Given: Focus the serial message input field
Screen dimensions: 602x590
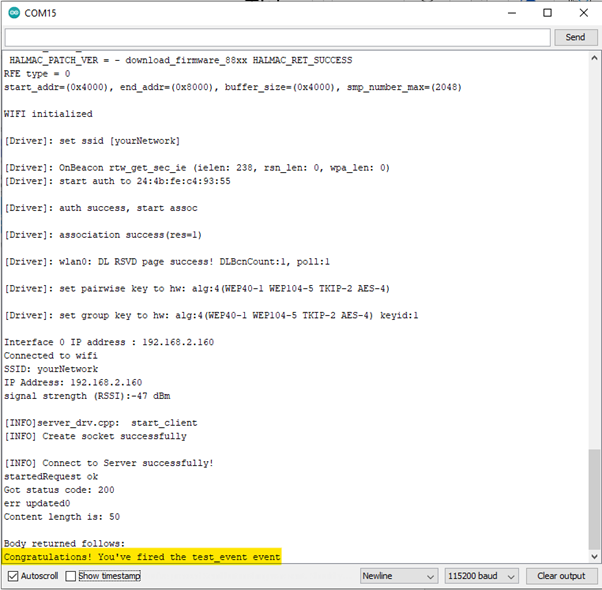Looking at the screenshot, I should (276, 37).
